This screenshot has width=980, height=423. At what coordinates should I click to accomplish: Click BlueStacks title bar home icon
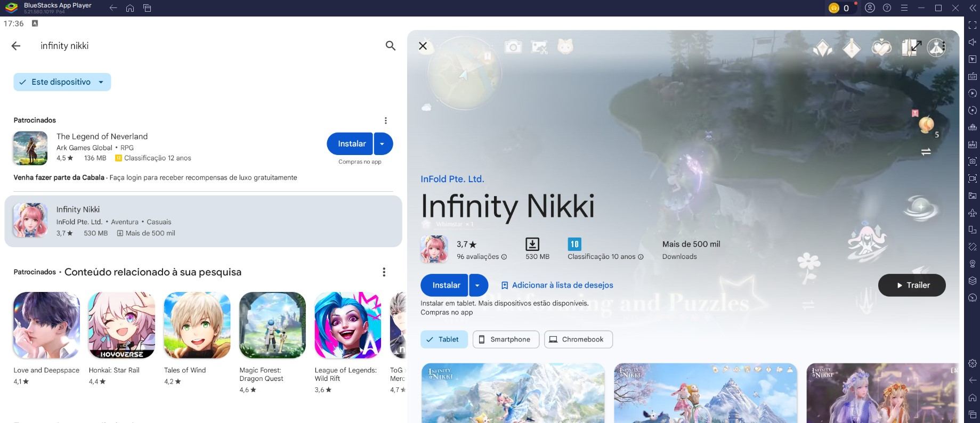(130, 8)
